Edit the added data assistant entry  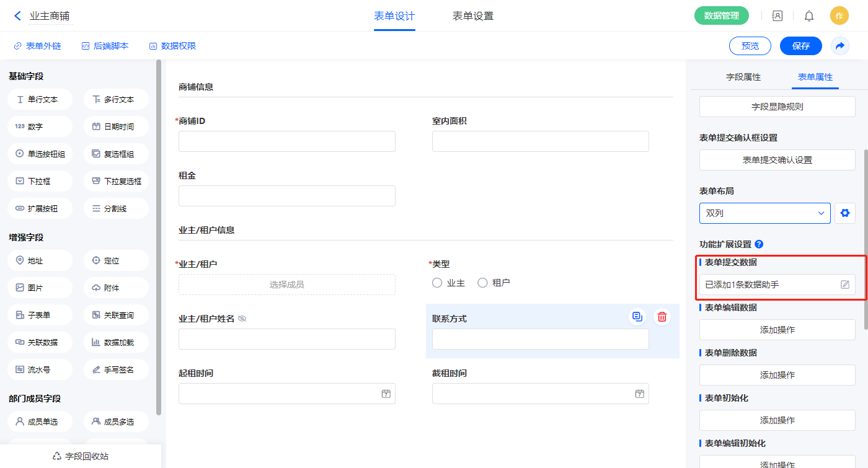pyautogui.click(x=844, y=285)
